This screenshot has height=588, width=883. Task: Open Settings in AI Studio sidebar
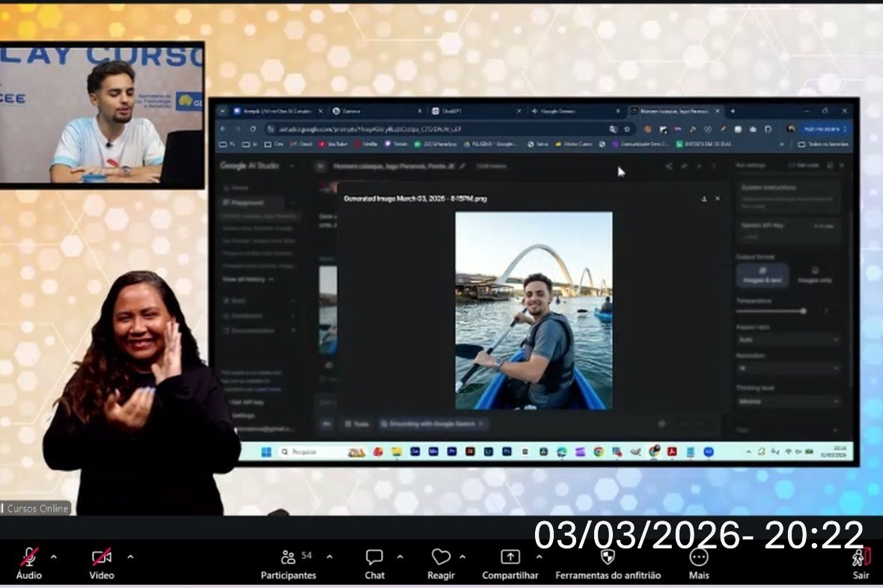(x=243, y=416)
